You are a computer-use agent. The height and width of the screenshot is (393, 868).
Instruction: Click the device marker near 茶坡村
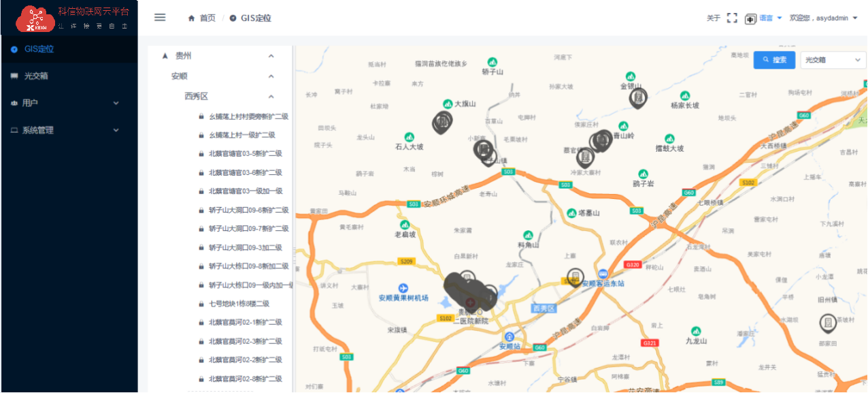(828, 321)
